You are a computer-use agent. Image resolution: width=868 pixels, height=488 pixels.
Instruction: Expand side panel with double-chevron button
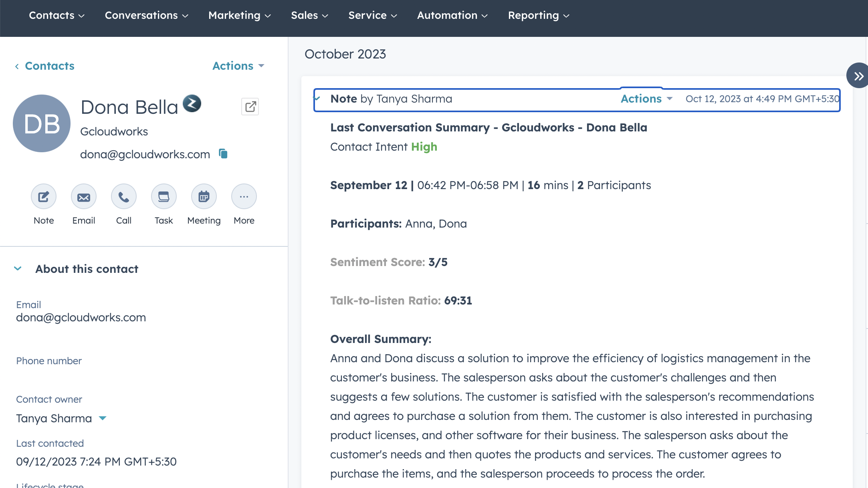858,76
